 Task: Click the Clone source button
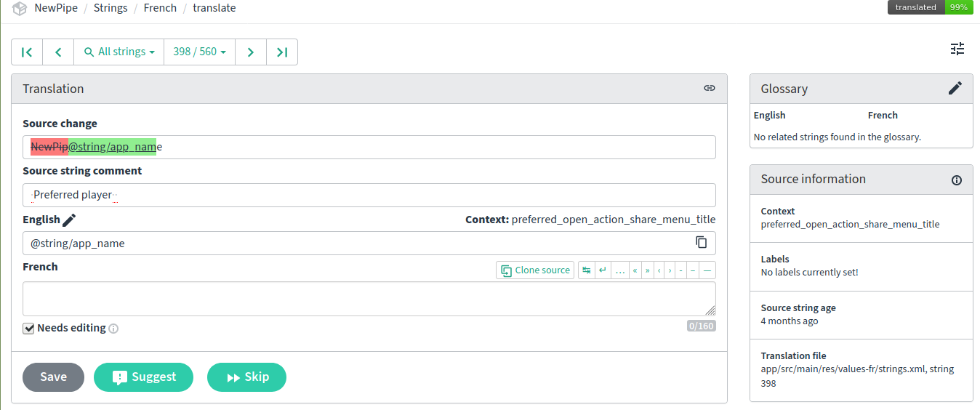(x=535, y=270)
